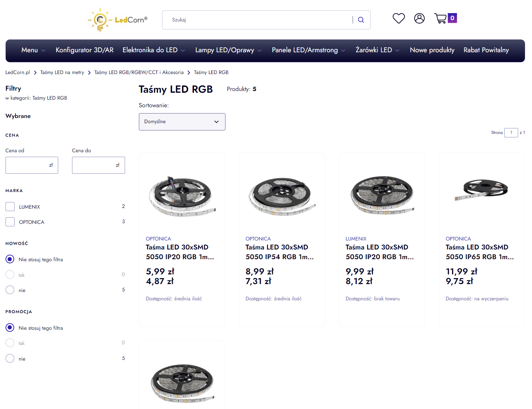The image size is (532, 409).
Task: Click the cart item count badge
Action: click(x=452, y=18)
